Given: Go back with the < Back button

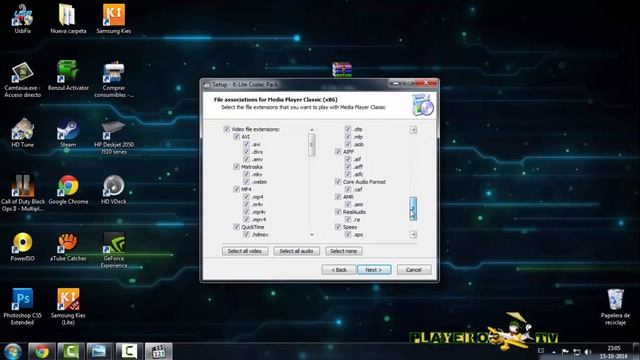Looking at the screenshot, I should [x=339, y=270].
